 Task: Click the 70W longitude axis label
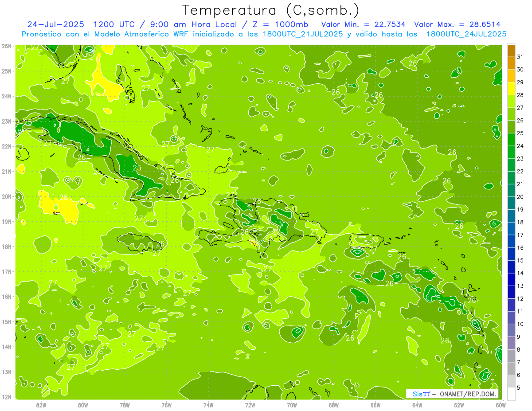click(x=292, y=405)
